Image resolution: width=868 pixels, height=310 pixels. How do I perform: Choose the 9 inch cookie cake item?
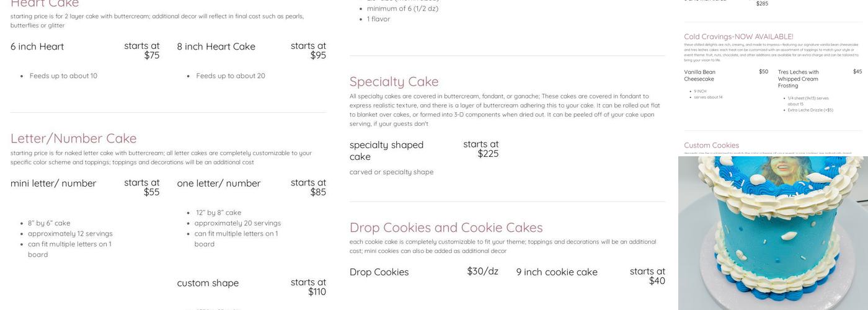point(557,272)
